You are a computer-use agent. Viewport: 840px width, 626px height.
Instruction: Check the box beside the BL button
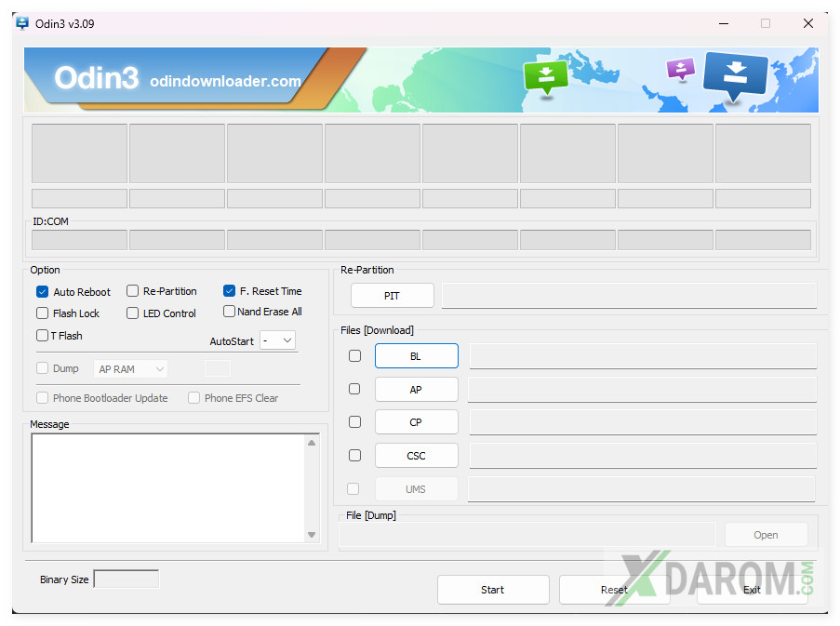point(354,355)
